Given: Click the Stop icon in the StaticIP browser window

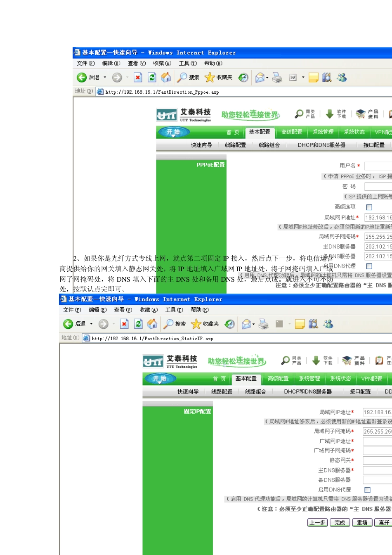Looking at the screenshot, I should (124, 324).
